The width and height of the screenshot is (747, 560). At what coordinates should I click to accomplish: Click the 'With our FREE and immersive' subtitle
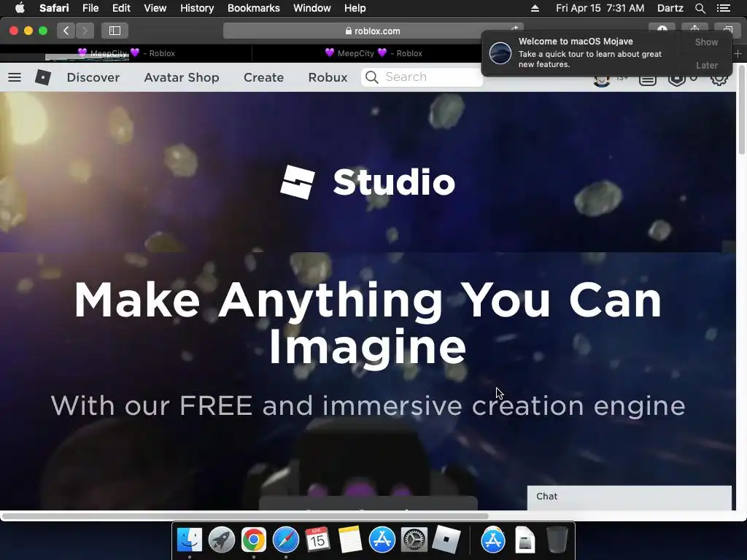coord(368,405)
